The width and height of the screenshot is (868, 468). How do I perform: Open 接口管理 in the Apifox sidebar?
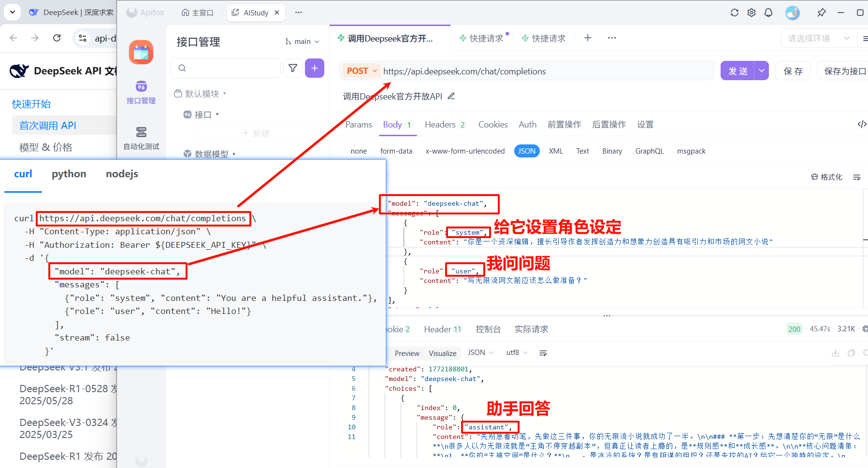141,92
